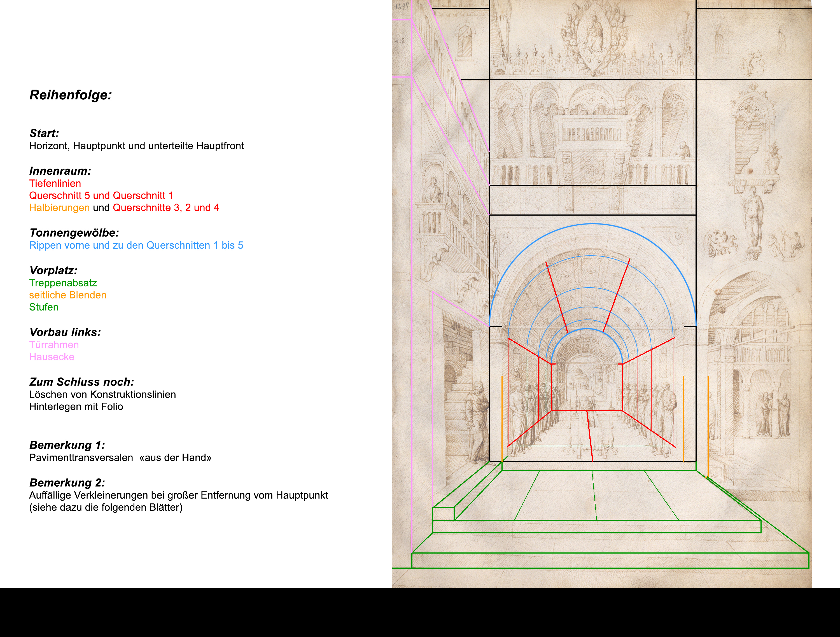Click the orange 'Halbierungen' word
Viewport: 840px width, 637px height.
[59, 208]
